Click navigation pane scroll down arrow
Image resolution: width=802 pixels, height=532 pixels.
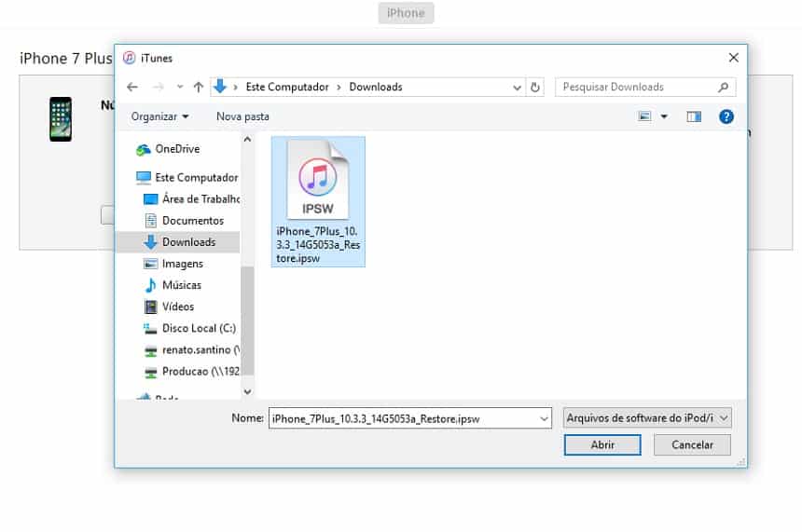[x=247, y=392]
